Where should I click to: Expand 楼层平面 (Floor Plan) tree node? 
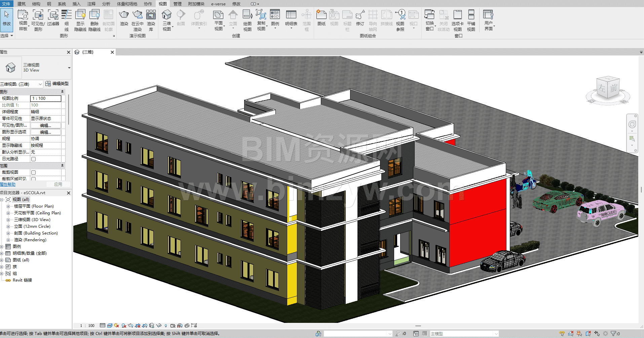pos(8,206)
